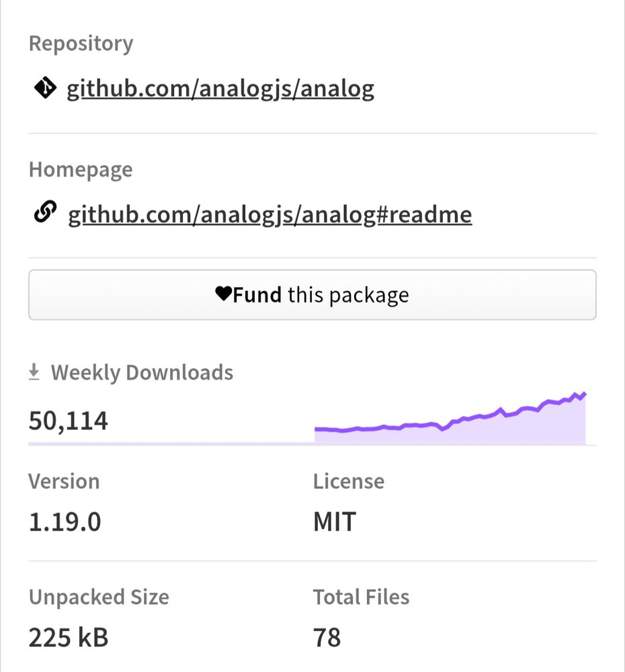Click the License label
625x672 pixels.
coord(349,481)
